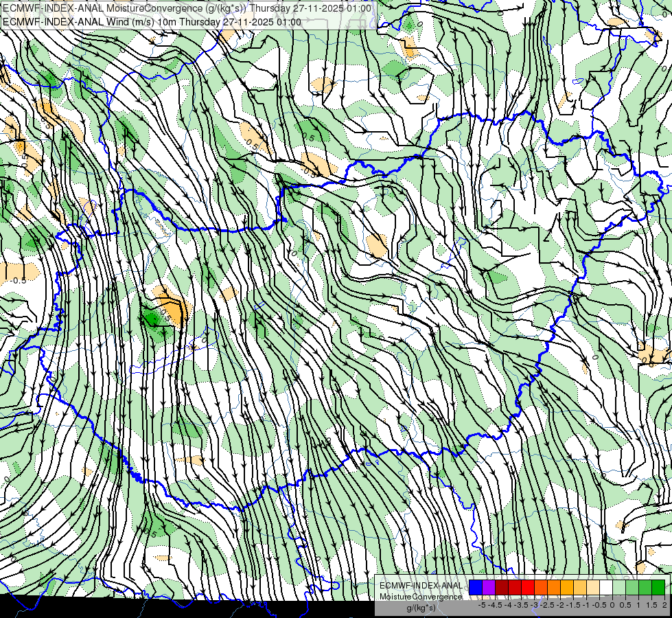Click the 1.5 legend tick label

[651, 605]
